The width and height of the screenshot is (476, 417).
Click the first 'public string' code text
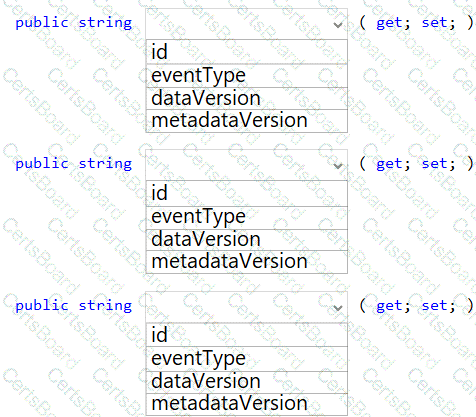point(74,23)
